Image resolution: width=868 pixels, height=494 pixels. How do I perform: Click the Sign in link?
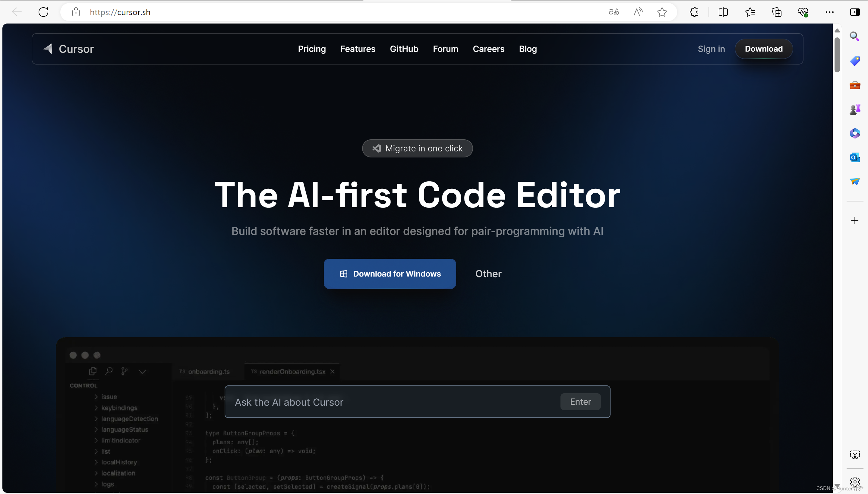[x=711, y=49]
